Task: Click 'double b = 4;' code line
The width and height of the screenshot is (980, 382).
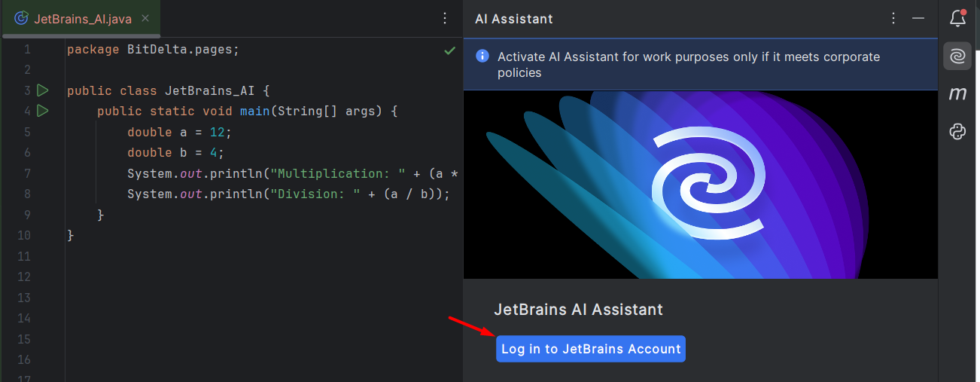Action: pyautogui.click(x=175, y=152)
